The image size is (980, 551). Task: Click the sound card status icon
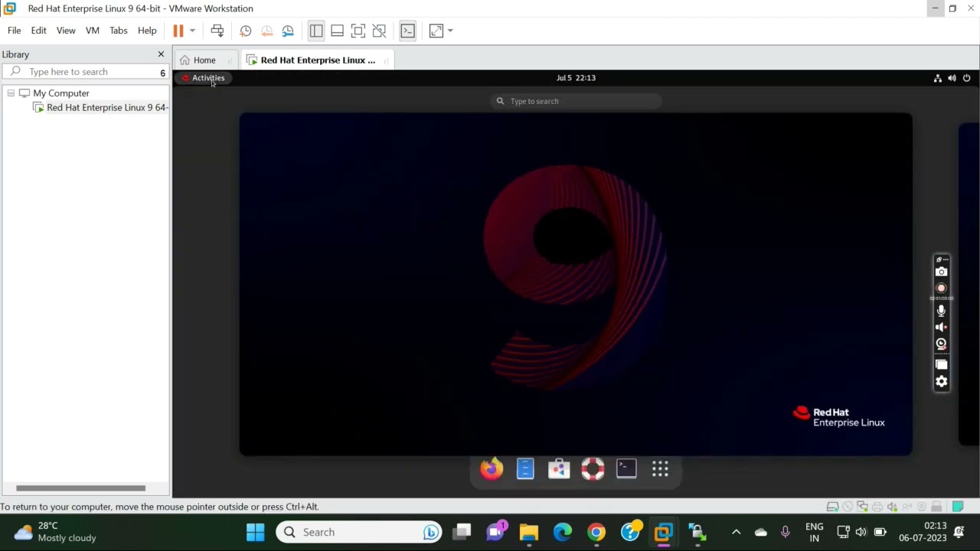point(892,507)
